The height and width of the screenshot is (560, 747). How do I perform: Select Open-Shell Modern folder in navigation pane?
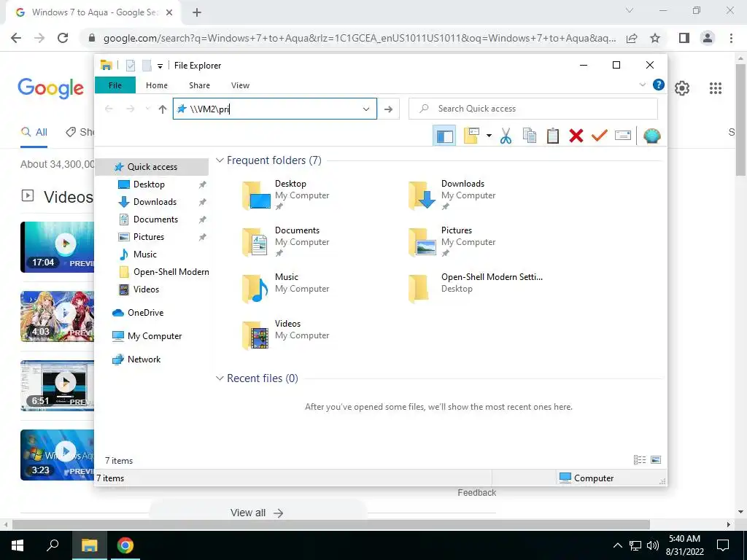(171, 272)
